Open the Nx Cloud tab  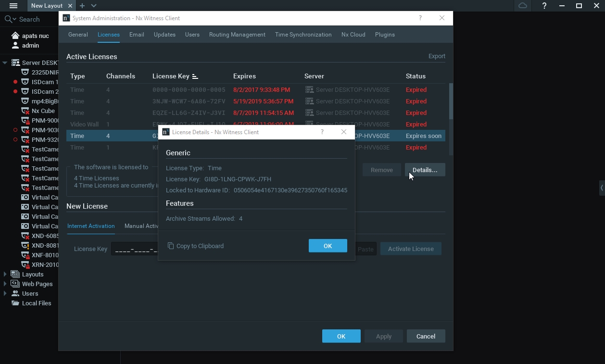(353, 35)
